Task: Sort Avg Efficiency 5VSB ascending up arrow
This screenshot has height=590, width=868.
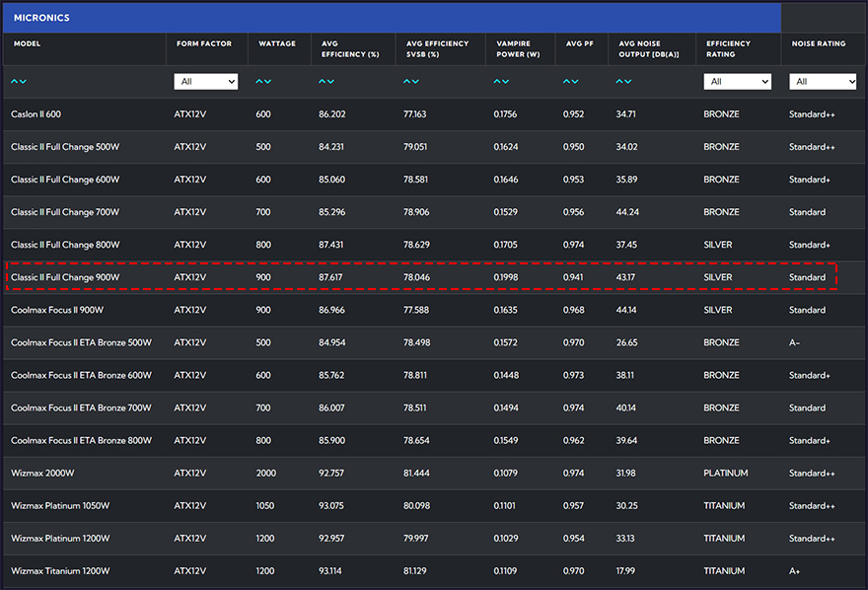Action: (x=406, y=81)
